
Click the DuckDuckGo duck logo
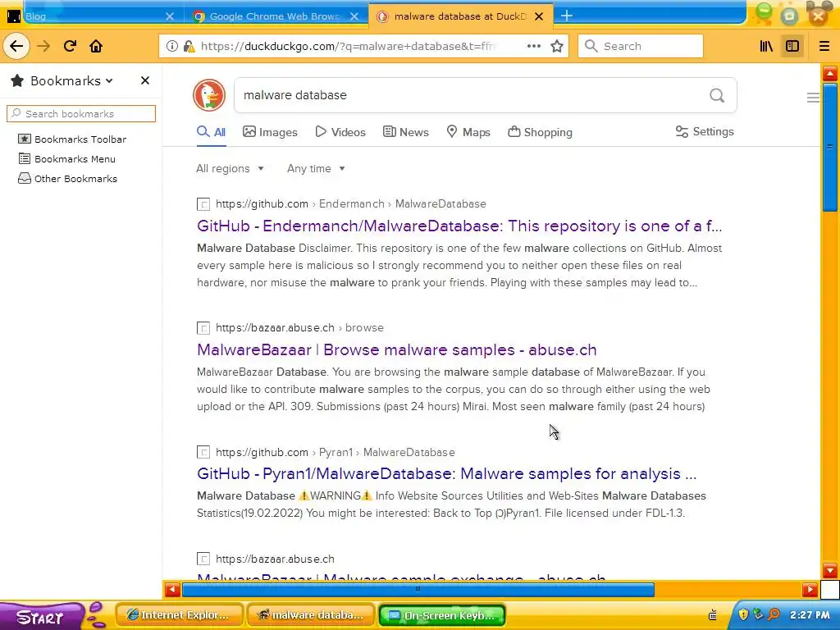tap(209, 95)
